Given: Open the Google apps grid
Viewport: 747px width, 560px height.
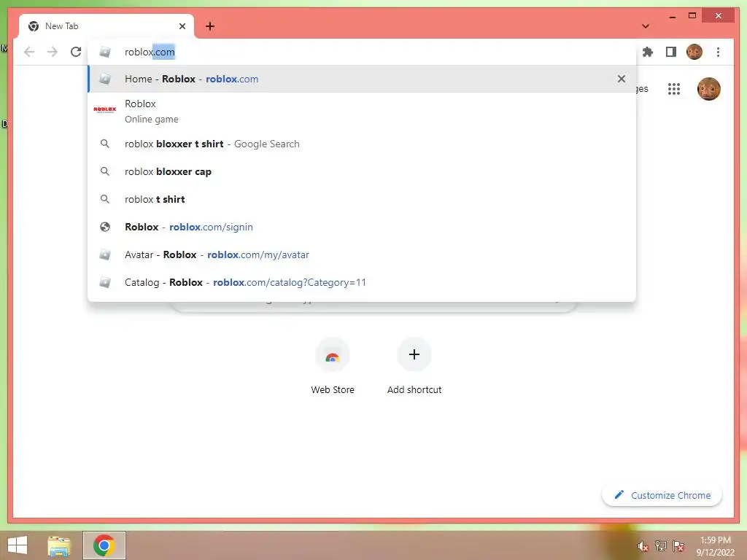Looking at the screenshot, I should 673,89.
